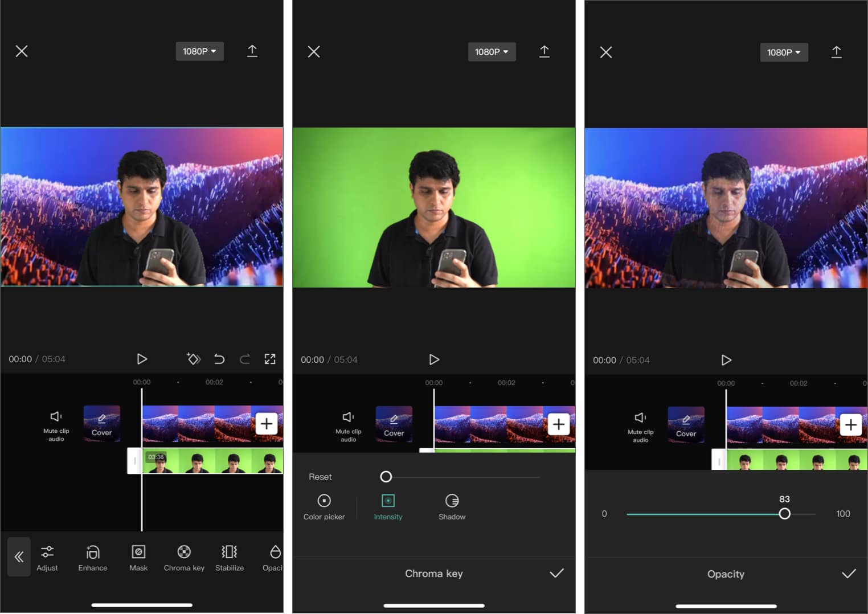The image size is (868, 614).
Task: Toggle the keyframe diamond icon
Action: click(x=194, y=359)
